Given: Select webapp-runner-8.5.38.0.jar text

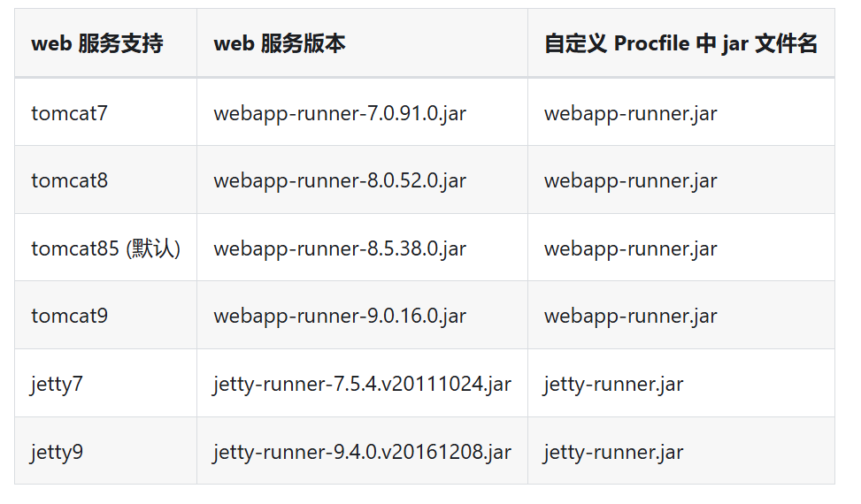Looking at the screenshot, I should click(x=340, y=249).
